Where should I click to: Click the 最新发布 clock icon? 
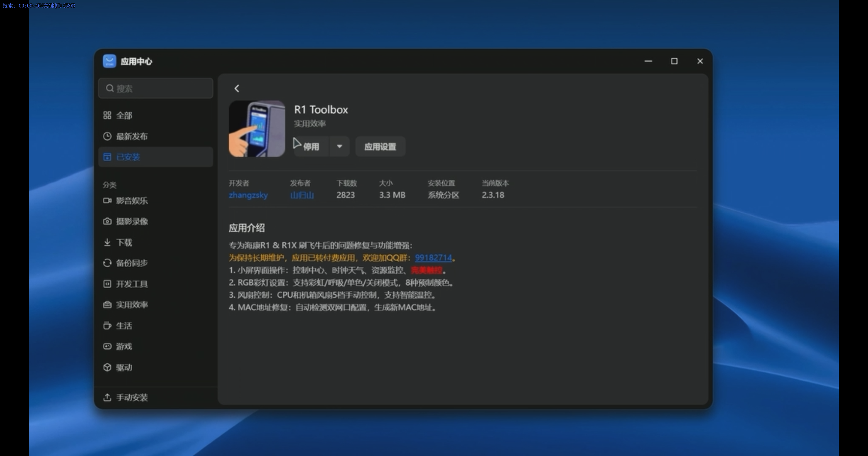(107, 136)
